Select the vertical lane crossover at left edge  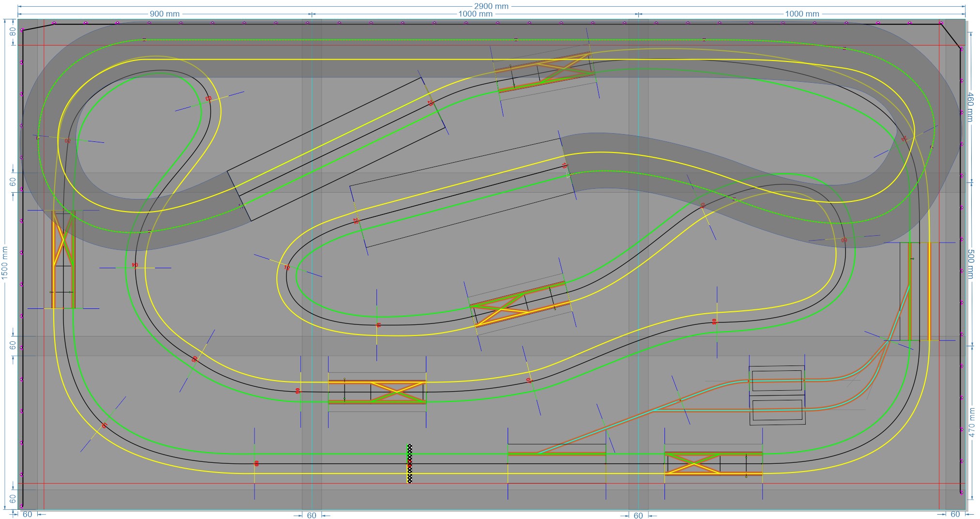pyautogui.click(x=63, y=259)
